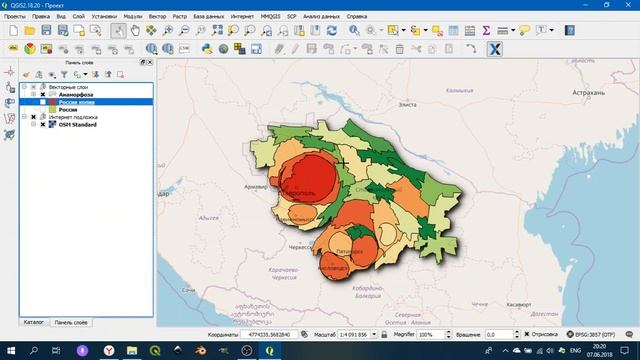
Task: Open layer styling brush in layers panel
Action: pyautogui.click(x=26, y=74)
